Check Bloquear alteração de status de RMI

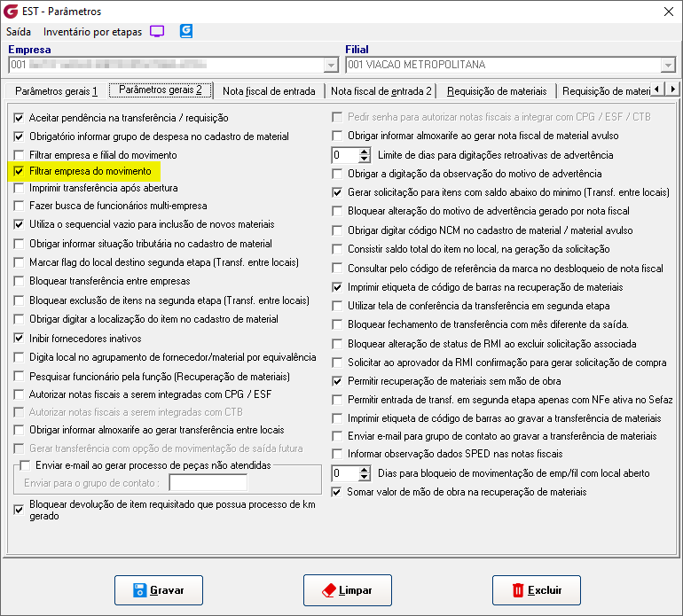point(337,344)
